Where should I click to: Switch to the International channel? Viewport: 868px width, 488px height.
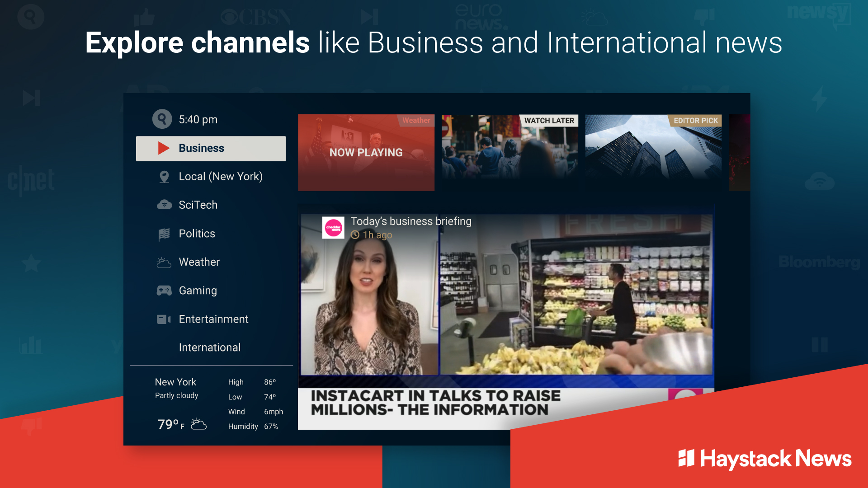point(210,347)
